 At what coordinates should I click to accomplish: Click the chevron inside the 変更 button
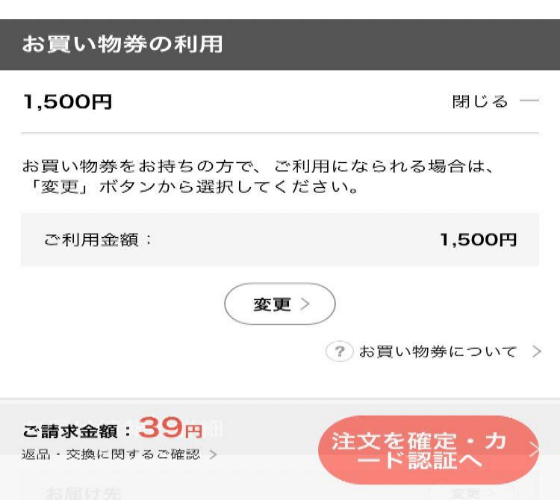coord(305,304)
